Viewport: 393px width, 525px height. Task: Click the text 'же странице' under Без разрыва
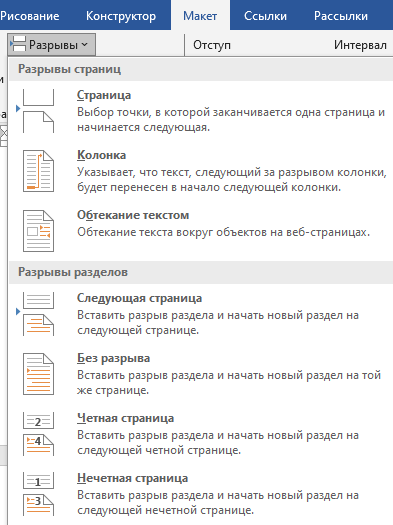[112, 390]
